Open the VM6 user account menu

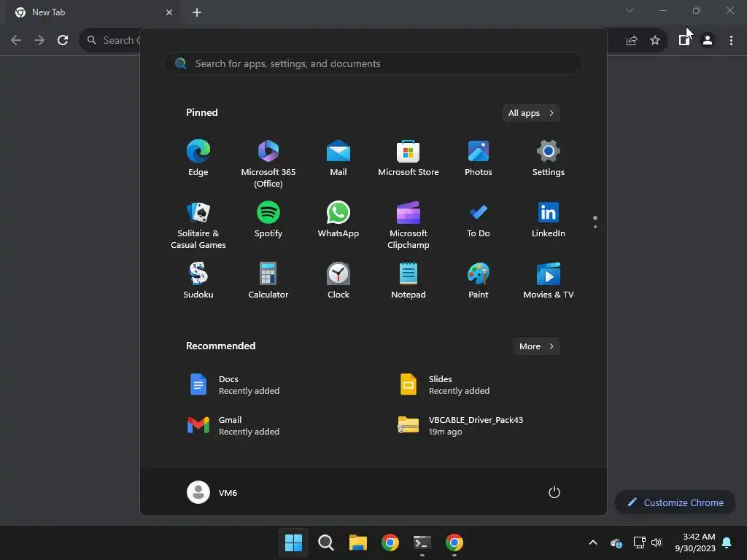[x=212, y=492]
